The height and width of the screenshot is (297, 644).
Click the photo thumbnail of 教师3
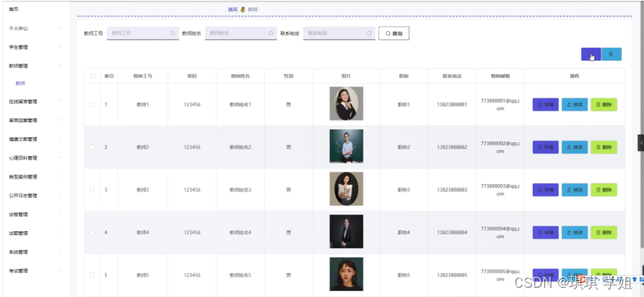pyautogui.click(x=346, y=189)
